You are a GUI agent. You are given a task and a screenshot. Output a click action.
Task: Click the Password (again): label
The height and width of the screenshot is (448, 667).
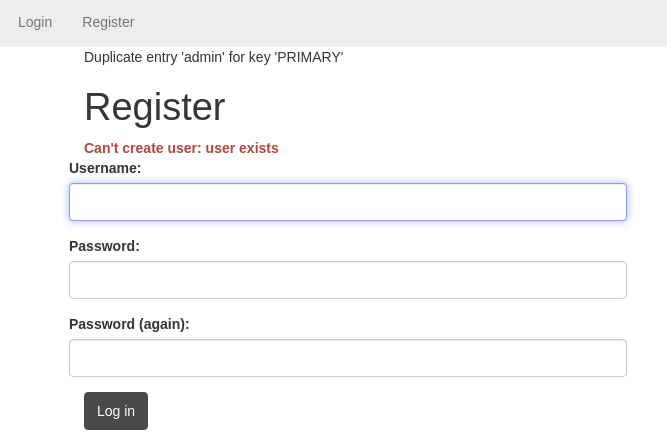pyautogui.click(x=129, y=324)
